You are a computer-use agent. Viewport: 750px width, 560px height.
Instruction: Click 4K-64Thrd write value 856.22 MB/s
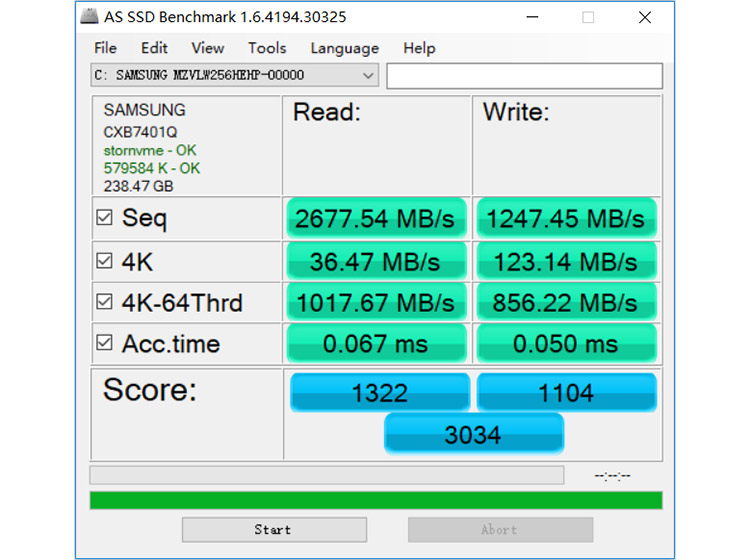click(x=566, y=302)
